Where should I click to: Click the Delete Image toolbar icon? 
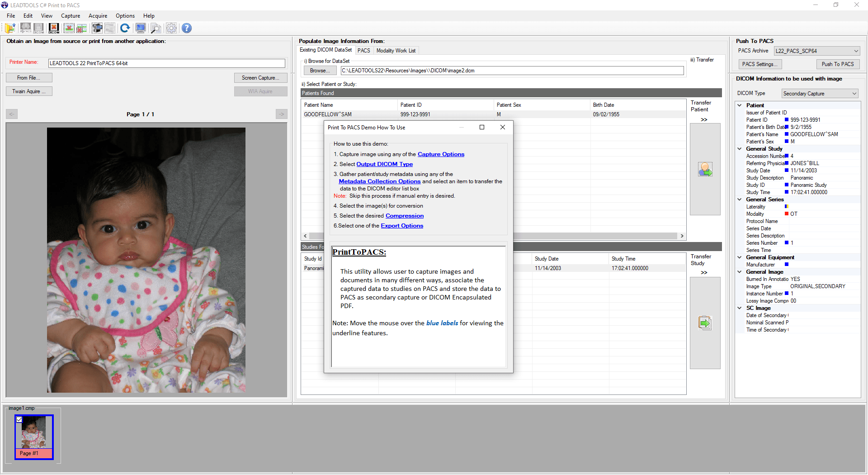point(69,28)
